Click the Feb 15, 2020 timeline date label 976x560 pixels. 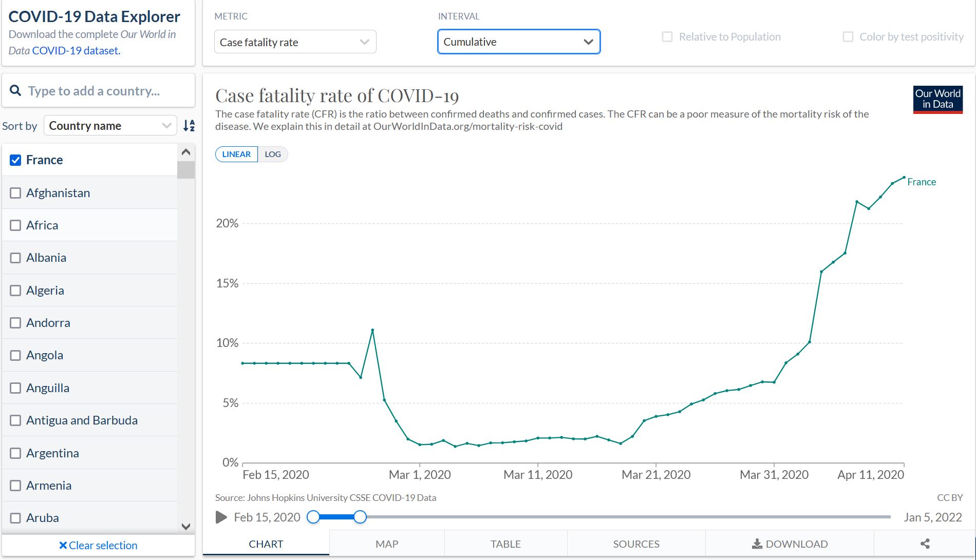click(267, 517)
